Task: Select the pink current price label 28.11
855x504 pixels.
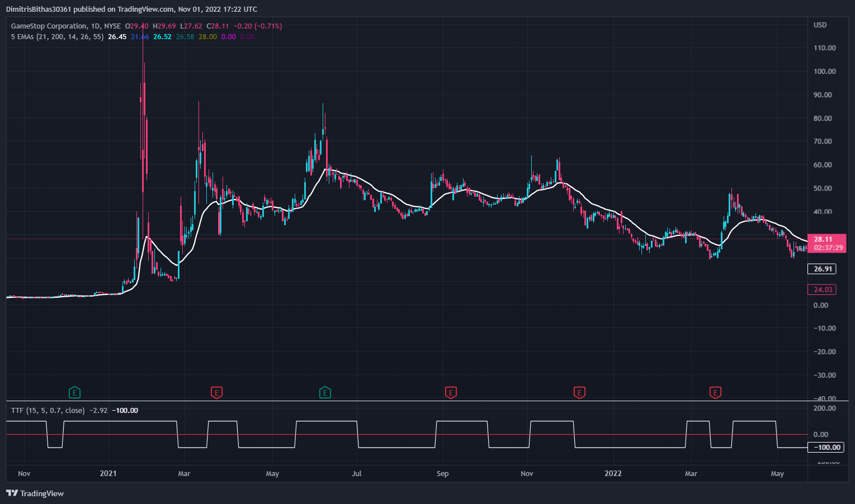Action: [828, 243]
